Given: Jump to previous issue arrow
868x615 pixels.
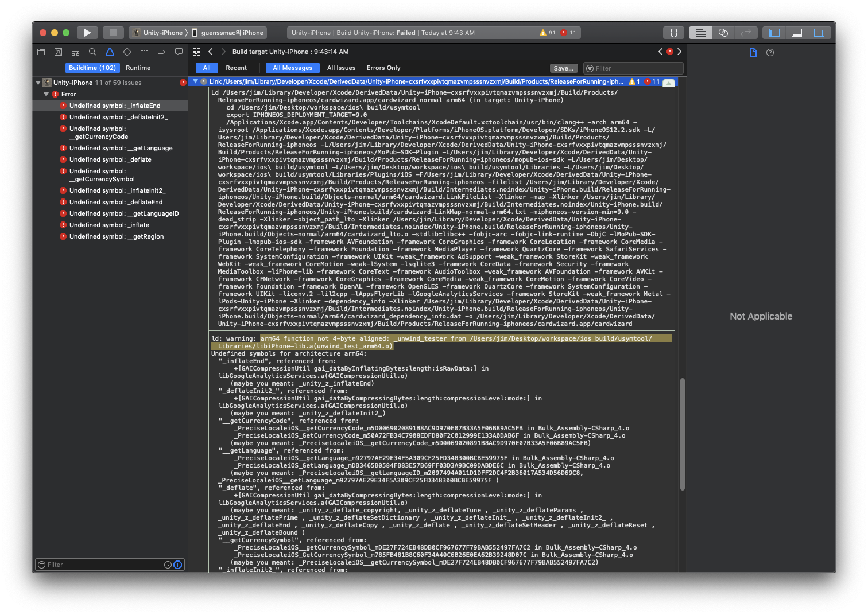Looking at the screenshot, I should pos(660,52).
